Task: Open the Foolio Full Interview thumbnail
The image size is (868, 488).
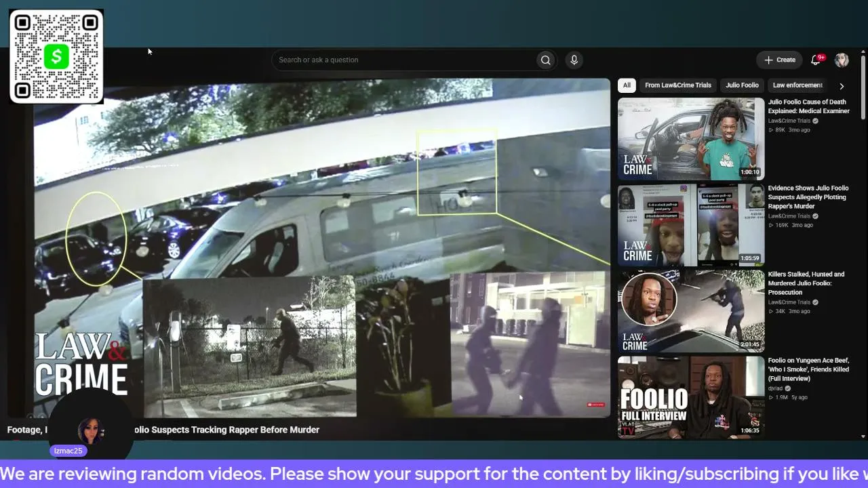Action: [691, 397]
